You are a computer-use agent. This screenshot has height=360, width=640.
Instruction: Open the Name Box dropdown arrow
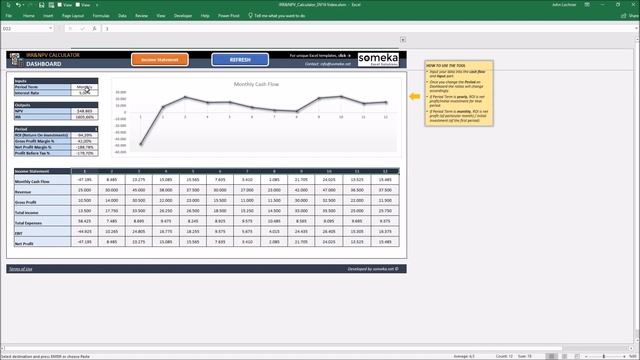point(51,29)
